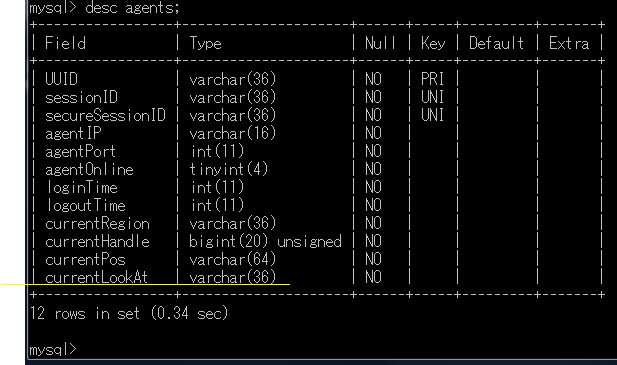The width and height of the screenshot is (617, 365).
Task: Click the tinyint(4) type value
Action: click(x=229, y=170)
